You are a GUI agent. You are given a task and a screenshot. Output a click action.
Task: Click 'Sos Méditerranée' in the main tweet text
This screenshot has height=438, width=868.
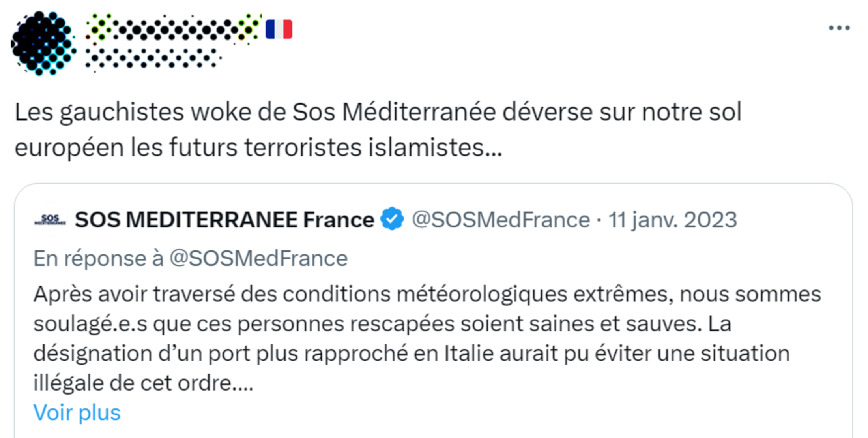pos(393,112)
